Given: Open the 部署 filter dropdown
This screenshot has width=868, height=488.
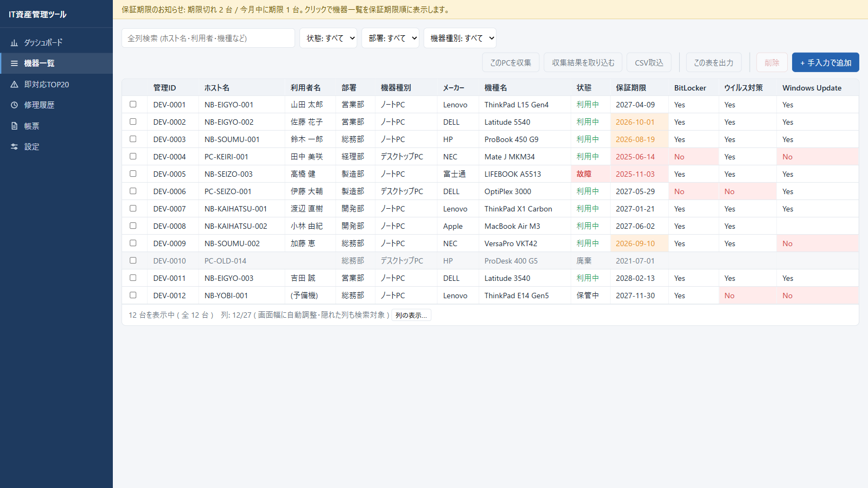Looking at the screenshot, I should tap(390, 38).
